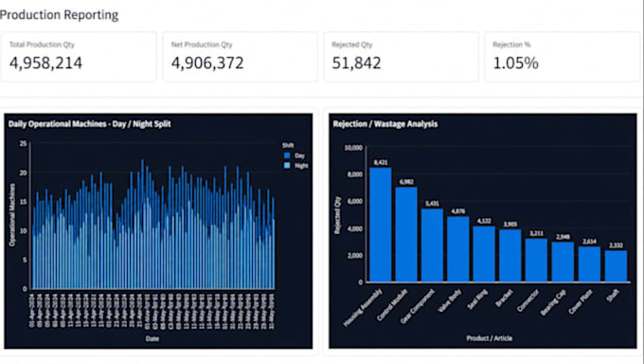Click the 4,876 bar value label
The height and width of the screenshot is (364, 644).
pyautogui.click(x=458, y=211)
